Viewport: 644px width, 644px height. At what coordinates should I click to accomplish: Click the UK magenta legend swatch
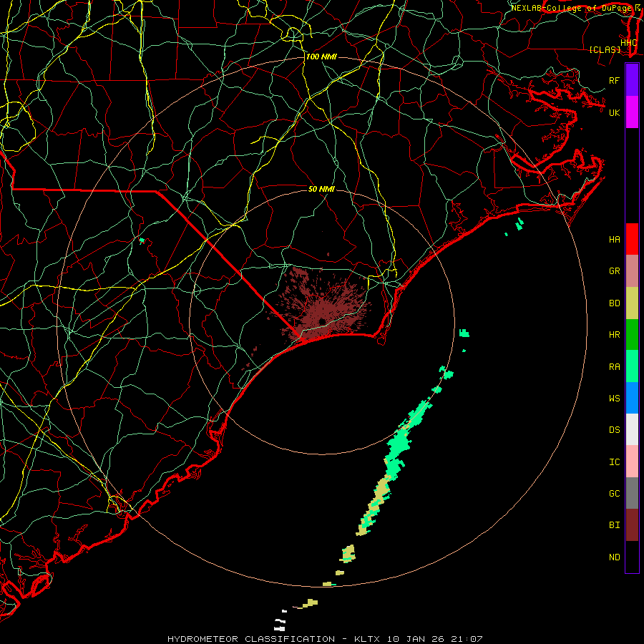pos(632,112)
